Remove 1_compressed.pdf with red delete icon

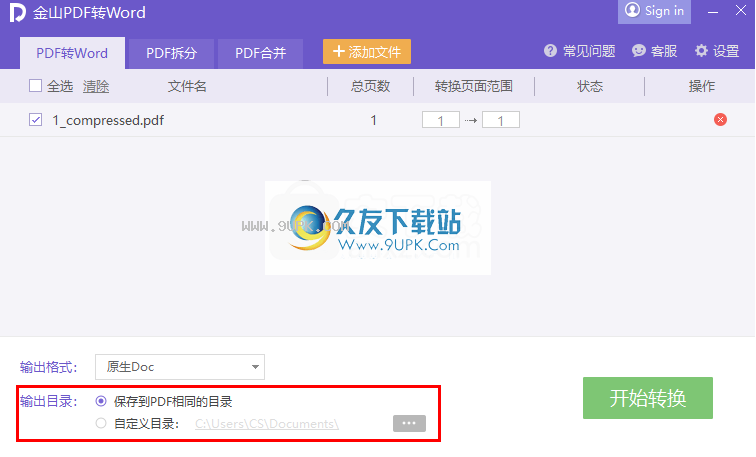(x=720, y=120)
